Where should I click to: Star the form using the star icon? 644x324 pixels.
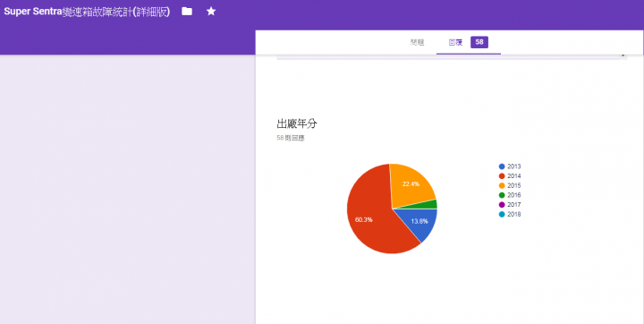coord(211,12)
